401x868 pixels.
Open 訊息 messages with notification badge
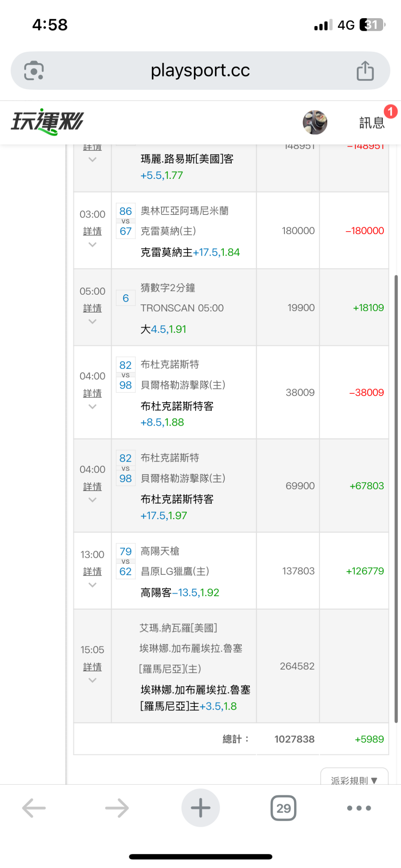pyautogui.click(x=372, y=122)
